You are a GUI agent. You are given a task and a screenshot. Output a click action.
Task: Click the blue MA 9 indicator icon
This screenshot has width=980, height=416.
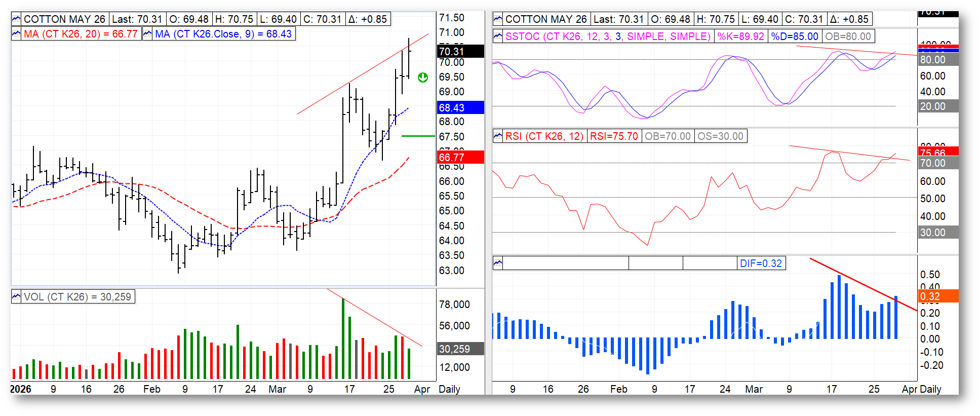click(x=147, y=34)
